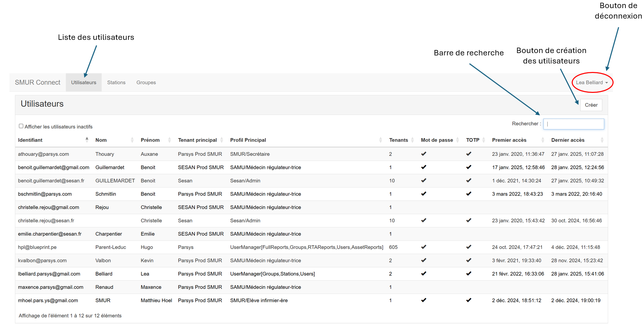Viewport: 644px width, 327px height.
Task: Select the christelle.rejou@gmail.com identifier
Action: (49, 207)
